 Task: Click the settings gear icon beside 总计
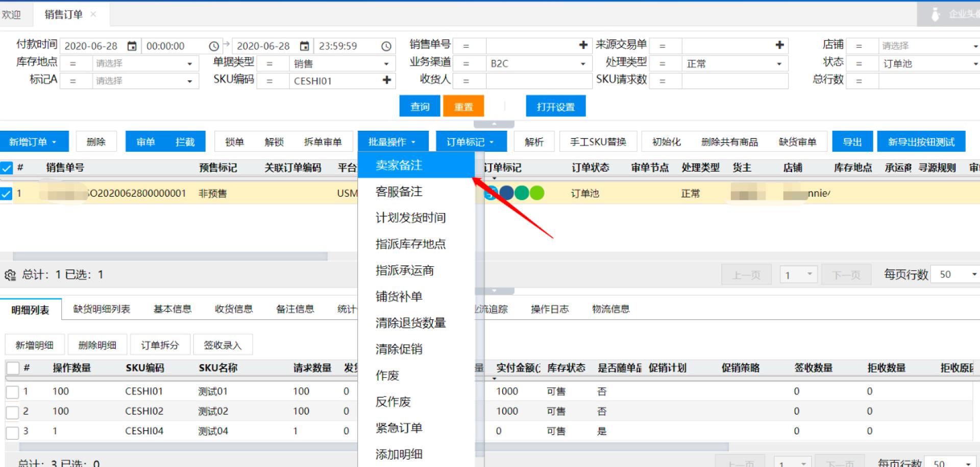[10, 275]
